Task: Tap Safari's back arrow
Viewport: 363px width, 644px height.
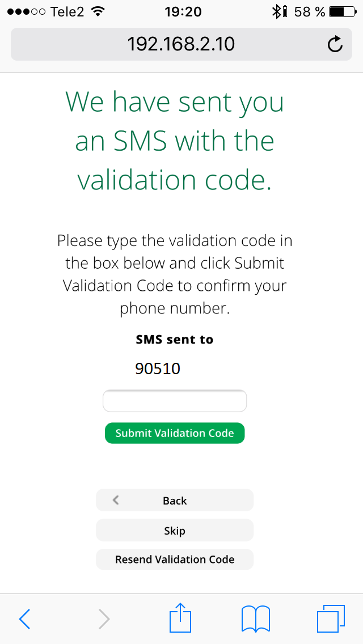Action: click(x=24, y=618)
